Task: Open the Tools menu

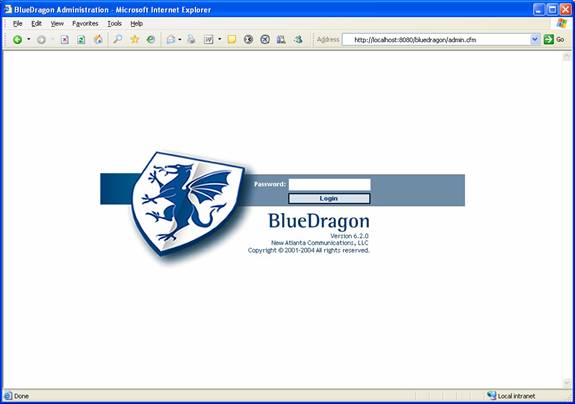Action: coord(114,23)
